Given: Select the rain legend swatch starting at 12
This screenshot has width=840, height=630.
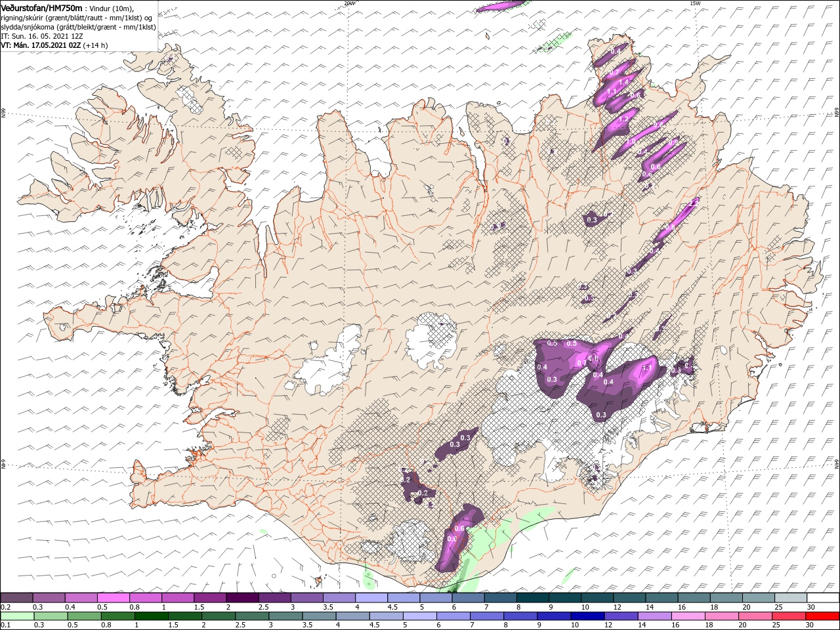Looking at the screenshot, I should (621, 616).
